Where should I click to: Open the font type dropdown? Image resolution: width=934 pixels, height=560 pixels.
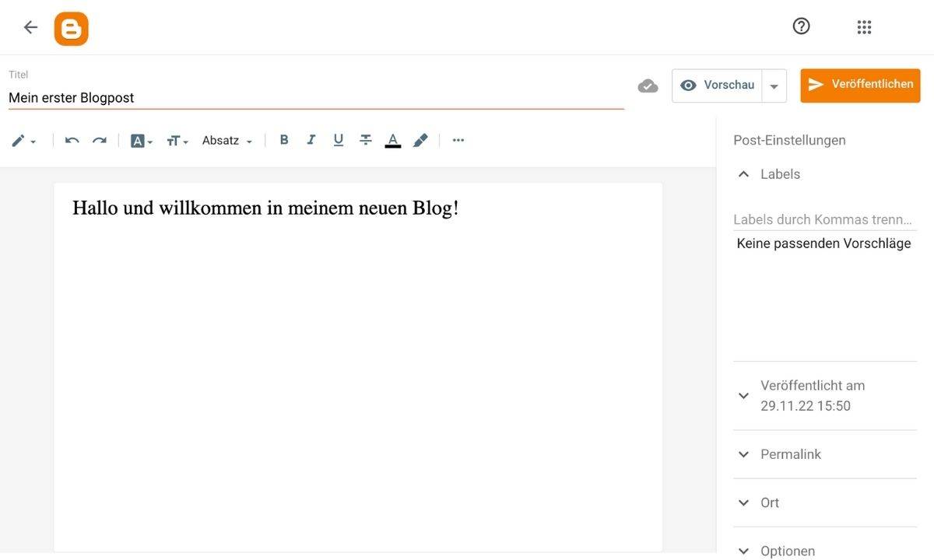click(142, 141)
